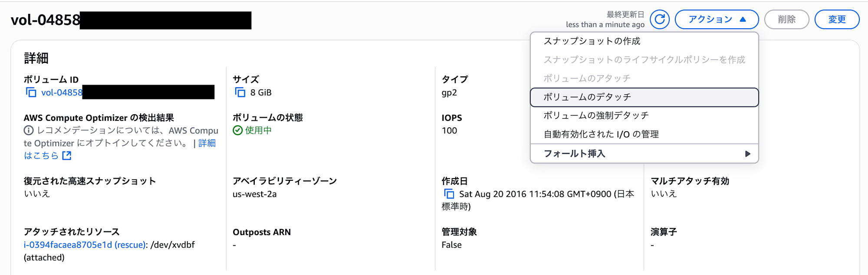Select スナップショットの作成 from menu

[x=592, y=41]
